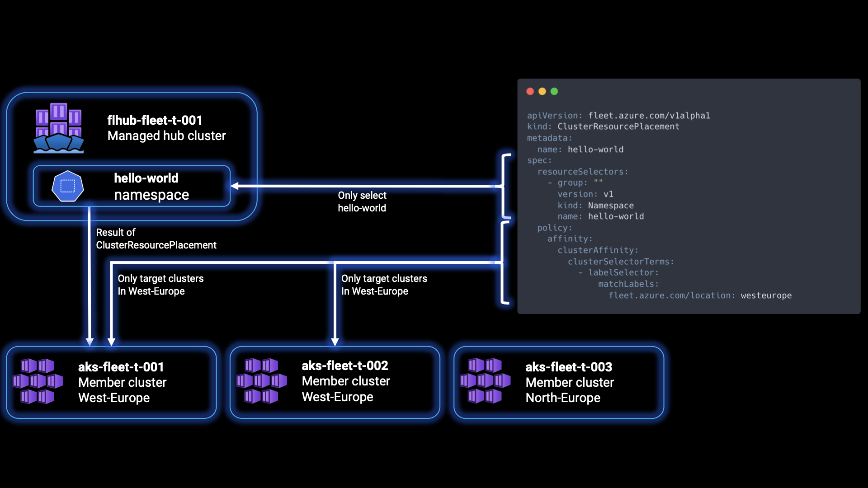Click the aks-fleet-t-001 cluster icon
The height and width of the screenshot is (488, 868).
(38, 381)
